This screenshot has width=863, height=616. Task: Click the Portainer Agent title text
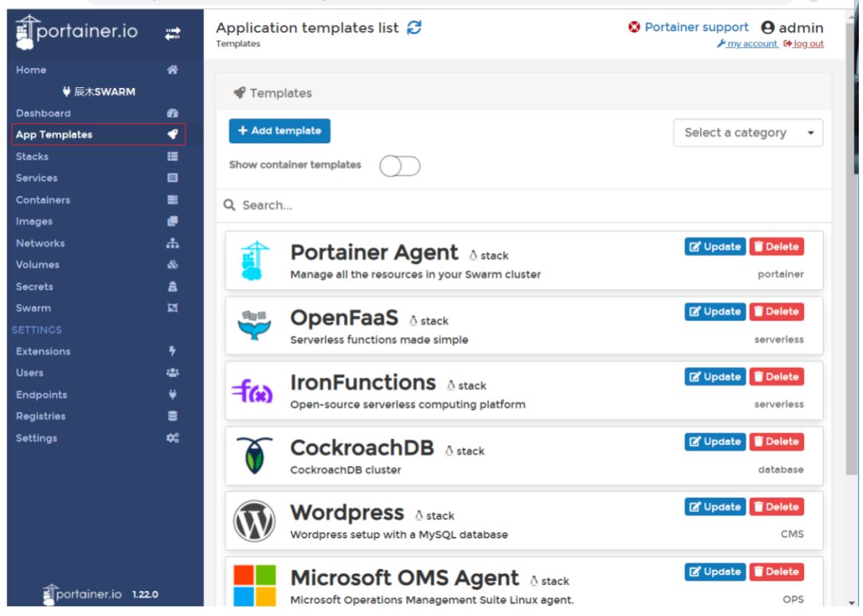tap(374, 252)
